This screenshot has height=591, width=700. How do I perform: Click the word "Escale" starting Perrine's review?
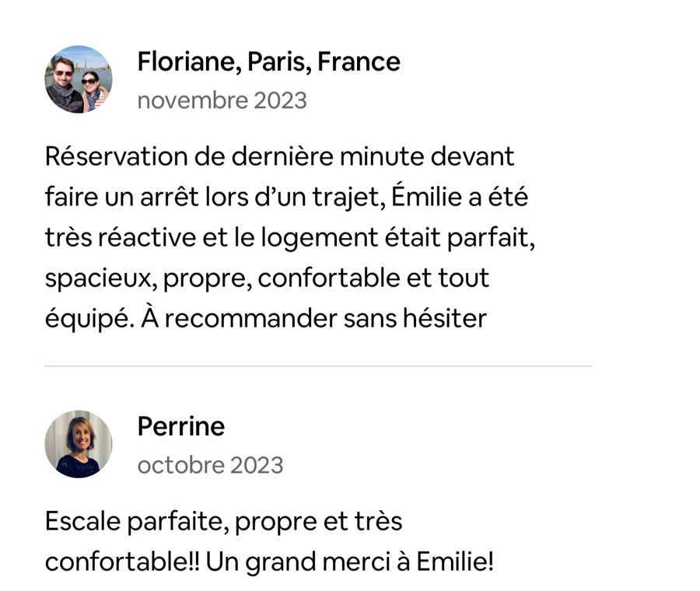pyautogui.click(x=82, y=521)
